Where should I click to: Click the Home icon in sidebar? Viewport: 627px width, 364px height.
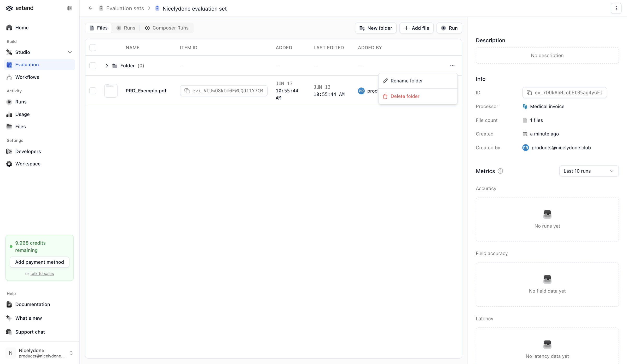point(9,28)
